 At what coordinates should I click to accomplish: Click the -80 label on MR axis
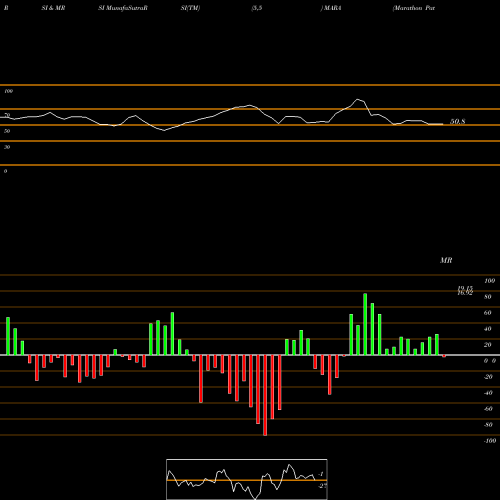488,425
